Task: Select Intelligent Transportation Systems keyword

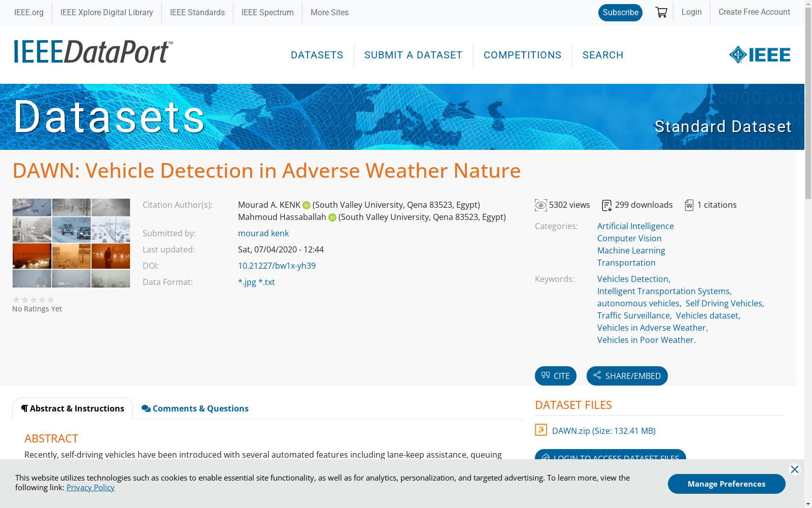Action: coord(663,291)
